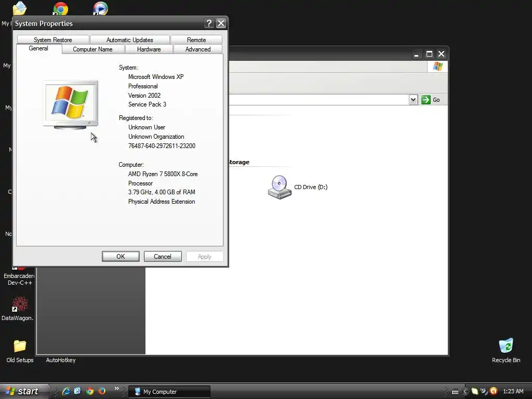Click the My Computer taskbar button
This screenshot has height=399, width=532.
pos(169,392)
